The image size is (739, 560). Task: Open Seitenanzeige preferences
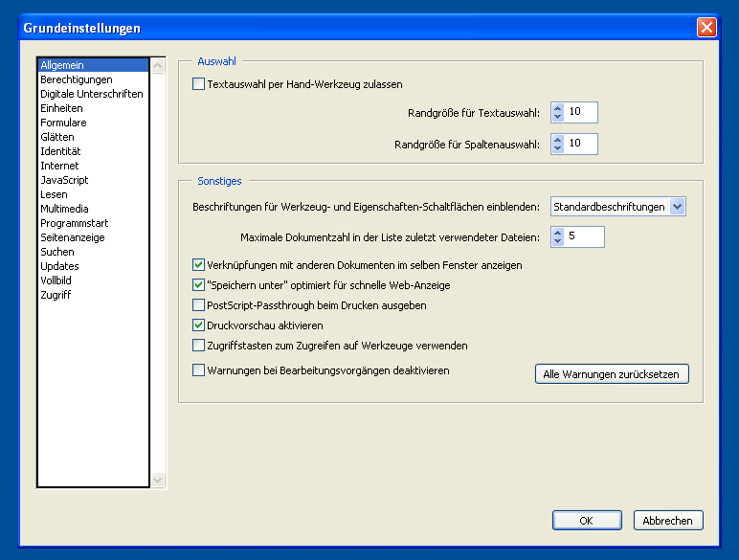(93, 237)
